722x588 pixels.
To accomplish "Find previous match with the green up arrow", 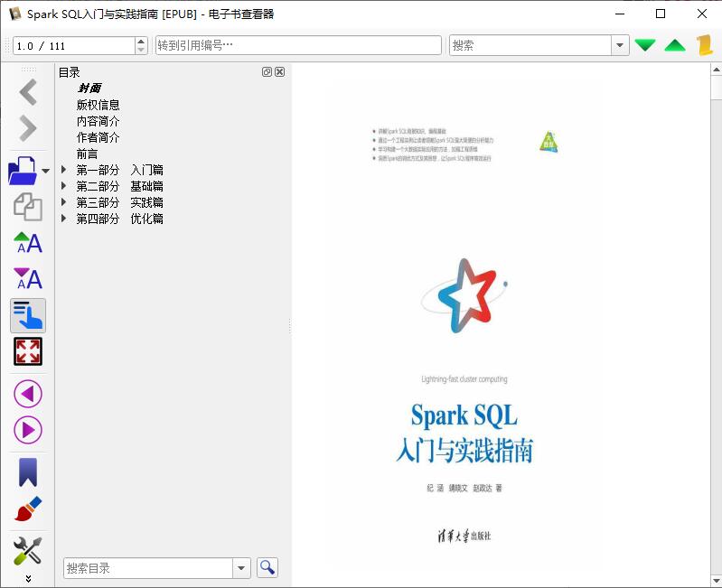I will click(x=675, y=45).
